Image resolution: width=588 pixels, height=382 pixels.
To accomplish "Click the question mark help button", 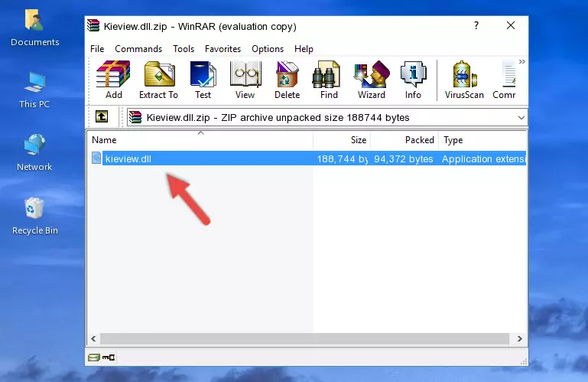I will 476,25.
